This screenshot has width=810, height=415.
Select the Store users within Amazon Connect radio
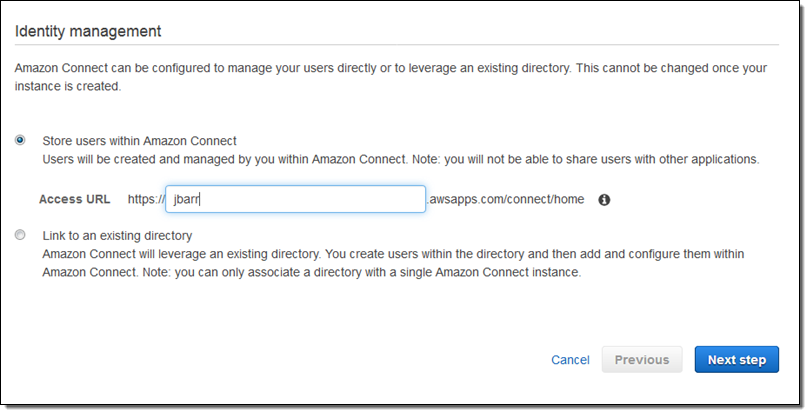click(x=20, y=141)
